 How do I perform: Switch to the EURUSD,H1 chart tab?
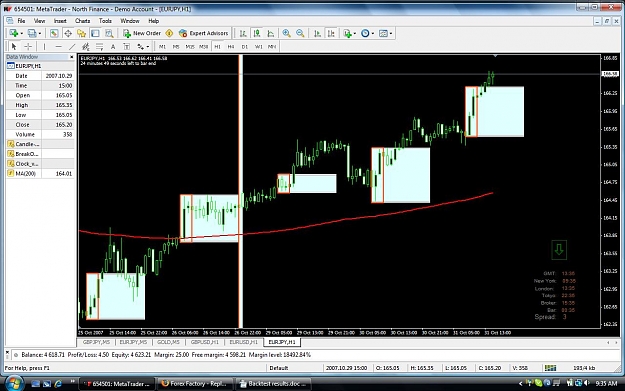pos(244,342)
